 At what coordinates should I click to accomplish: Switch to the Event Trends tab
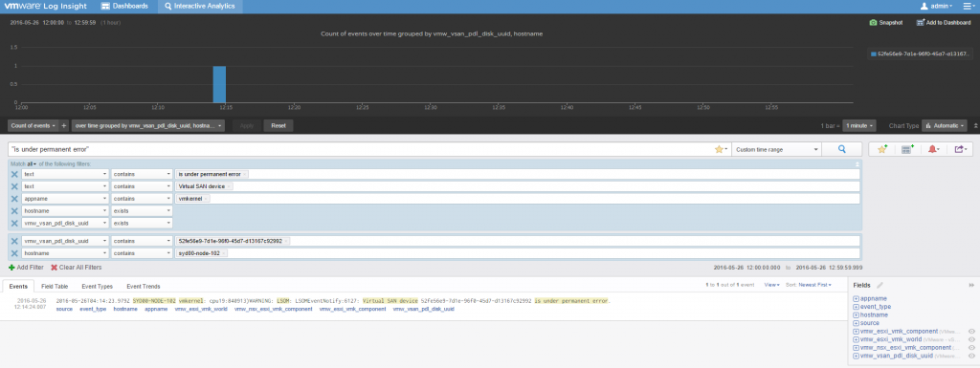pyautogui.click(x=144, y=287)
